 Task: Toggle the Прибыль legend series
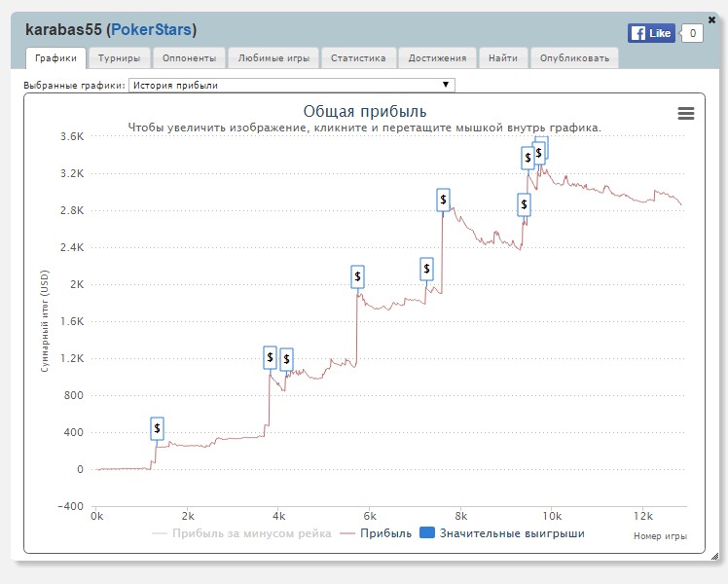coord(376,533)
